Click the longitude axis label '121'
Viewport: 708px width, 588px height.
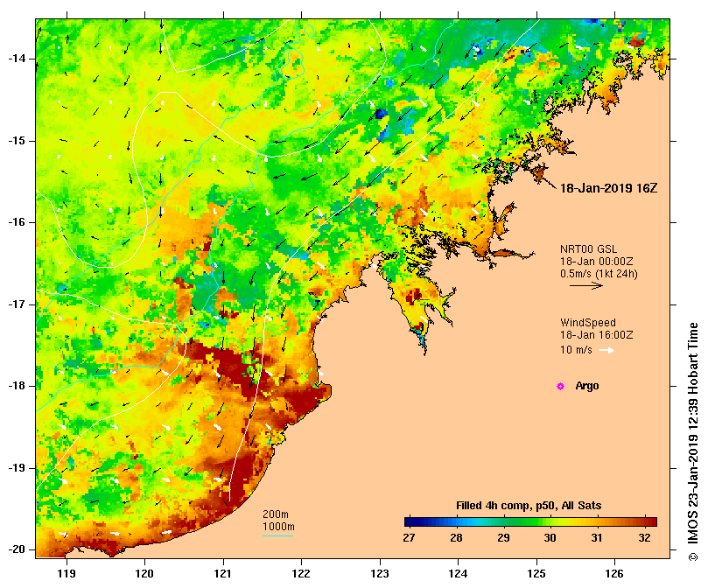click(x=223, y=574)
